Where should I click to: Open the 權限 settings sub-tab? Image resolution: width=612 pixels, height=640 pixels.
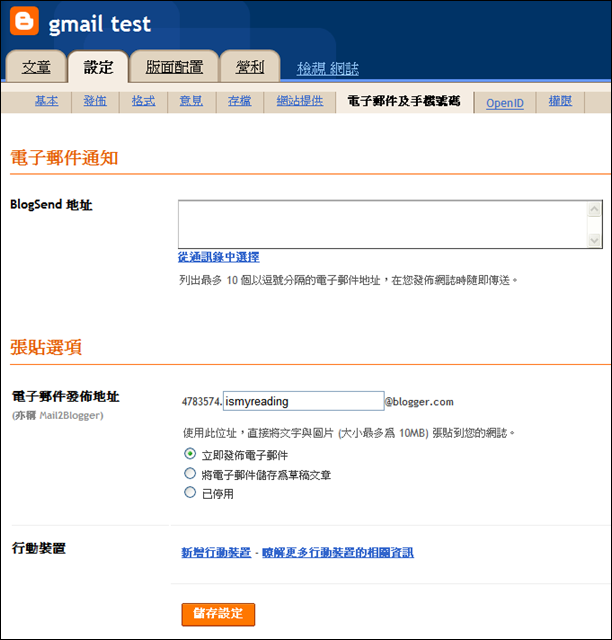point(560,100)
